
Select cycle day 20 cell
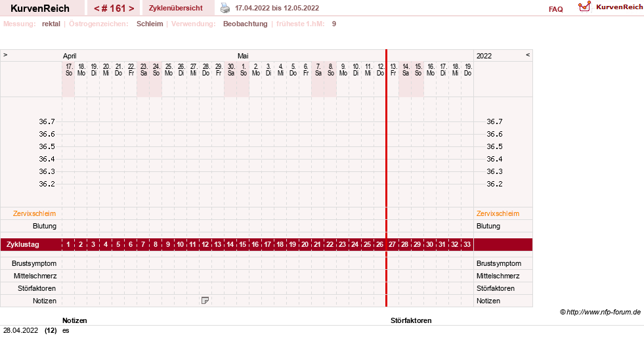(305, 244)
